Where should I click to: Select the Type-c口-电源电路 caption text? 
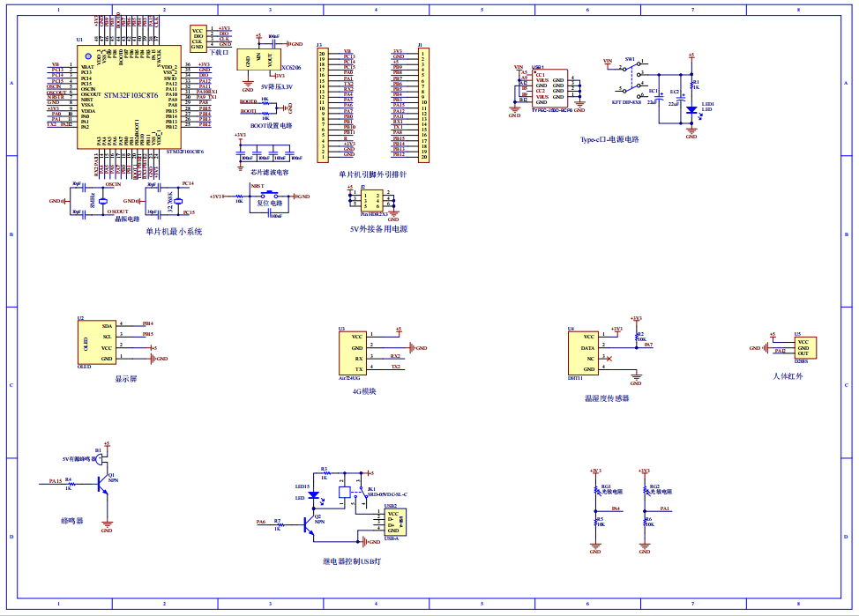pyautogui.click(x=609, y=139)
